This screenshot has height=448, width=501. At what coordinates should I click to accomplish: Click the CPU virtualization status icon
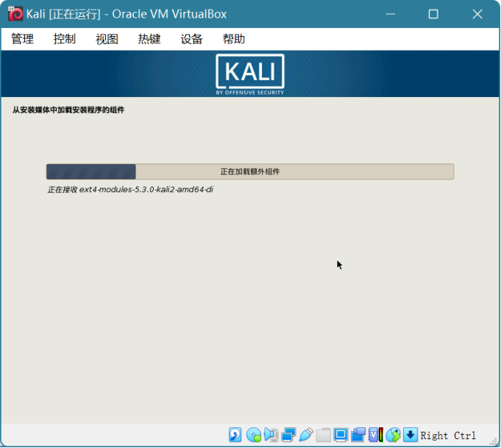tap(376, 435)
